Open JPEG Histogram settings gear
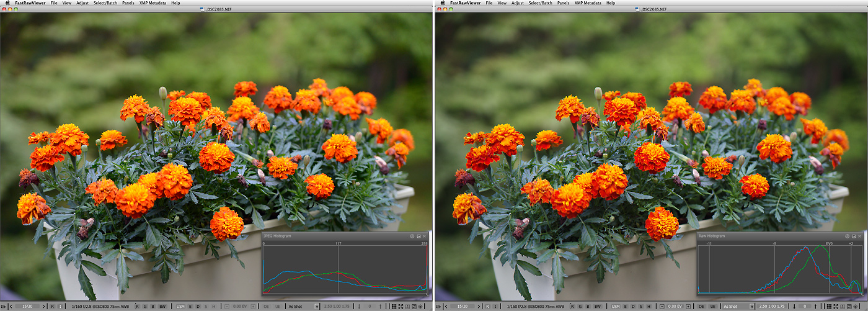 (x=412, y=237)
